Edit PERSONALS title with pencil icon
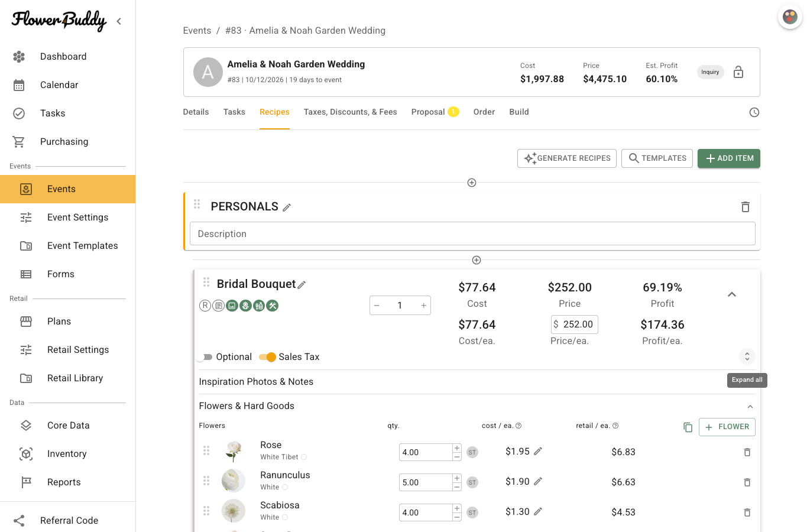 [x=287, y=207]
